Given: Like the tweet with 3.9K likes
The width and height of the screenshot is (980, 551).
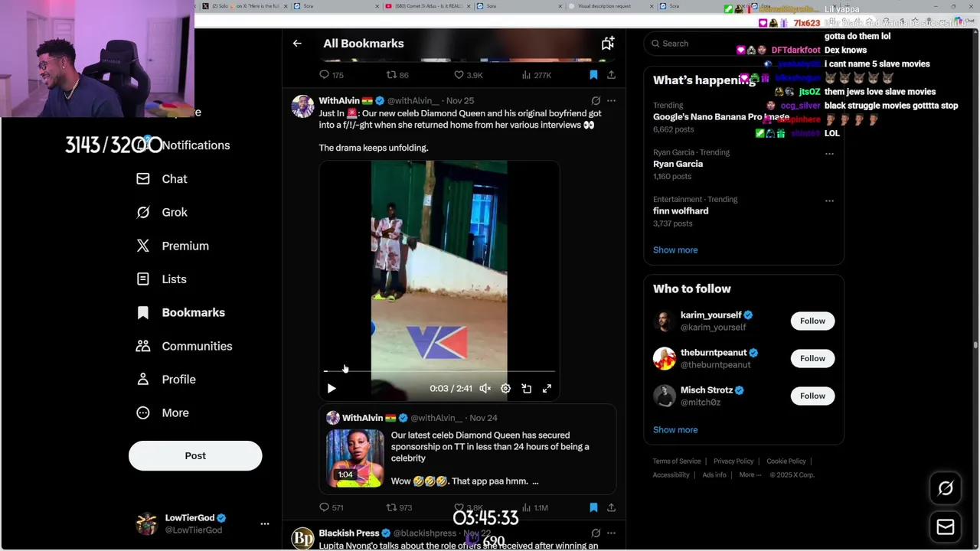Looking at the screenshot, I should (468, 75).
